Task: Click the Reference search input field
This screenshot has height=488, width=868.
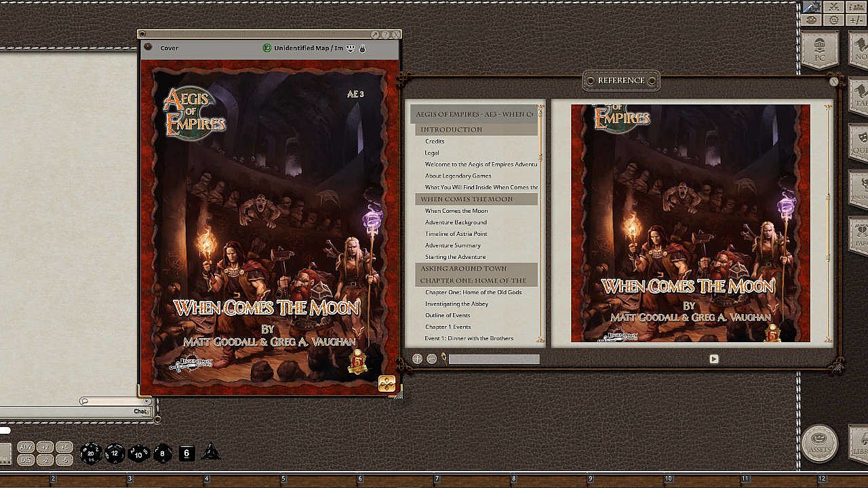Action: click(494, 359)
